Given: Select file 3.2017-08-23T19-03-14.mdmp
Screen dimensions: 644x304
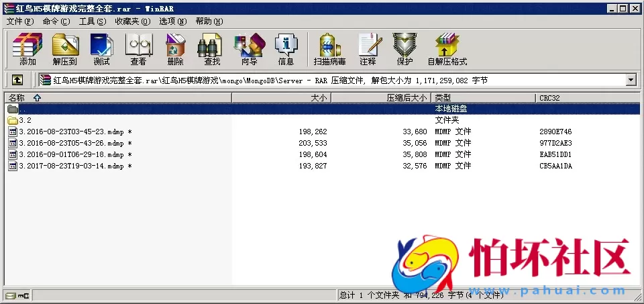Looking at the screenshot, I should (75, 166).
